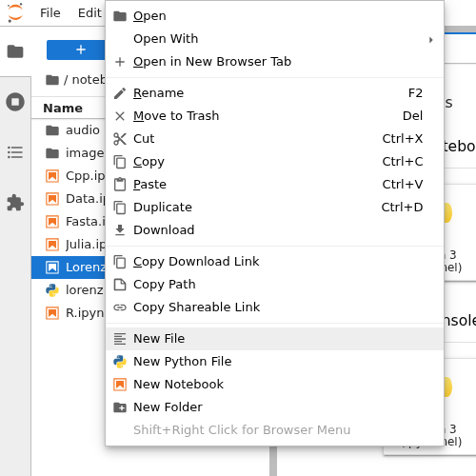Click the plus icon beside Open in New Browser Tab

[x=120, y=62]
